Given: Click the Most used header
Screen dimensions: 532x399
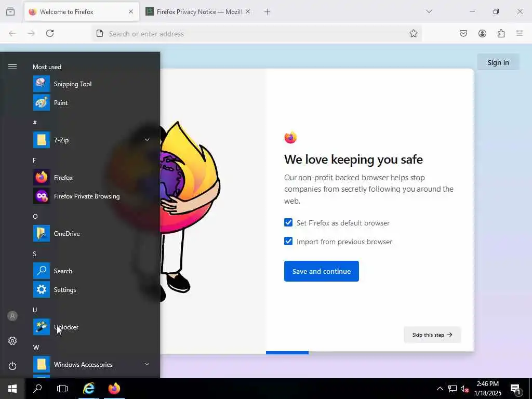Looking at the screenshot, I should 47,67.
